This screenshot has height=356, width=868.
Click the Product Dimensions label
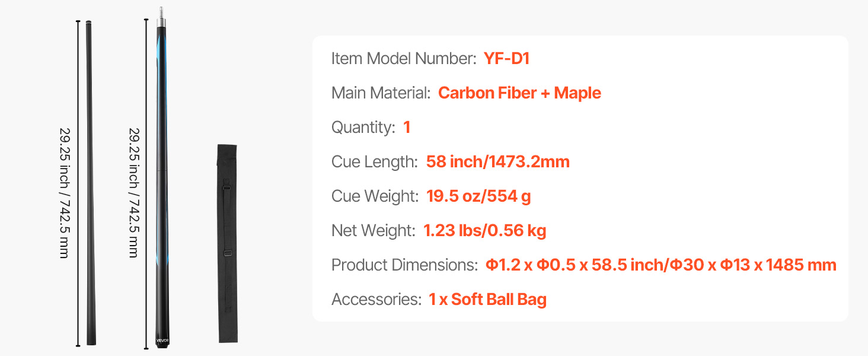(x=404, y=265)
